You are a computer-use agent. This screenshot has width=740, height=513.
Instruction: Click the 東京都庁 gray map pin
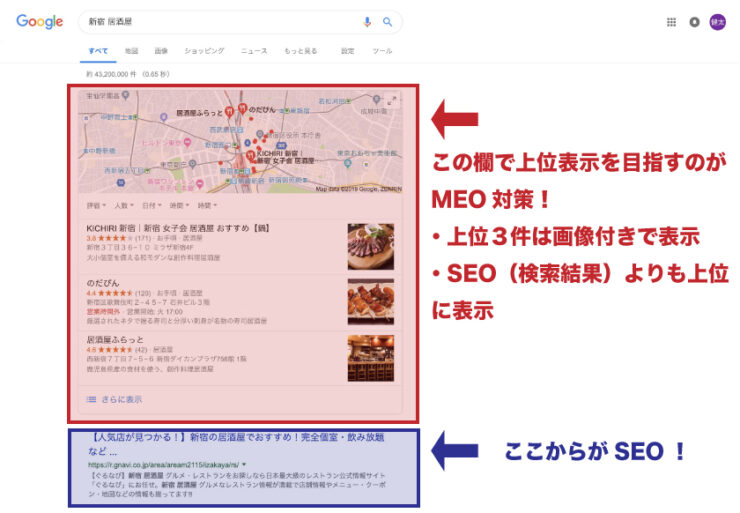[x=192, y=164]
